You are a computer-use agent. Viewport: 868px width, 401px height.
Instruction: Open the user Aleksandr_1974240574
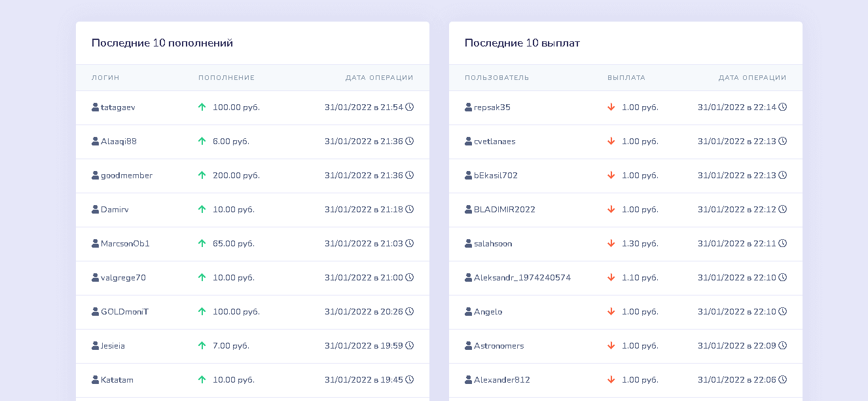coord(522,277)
